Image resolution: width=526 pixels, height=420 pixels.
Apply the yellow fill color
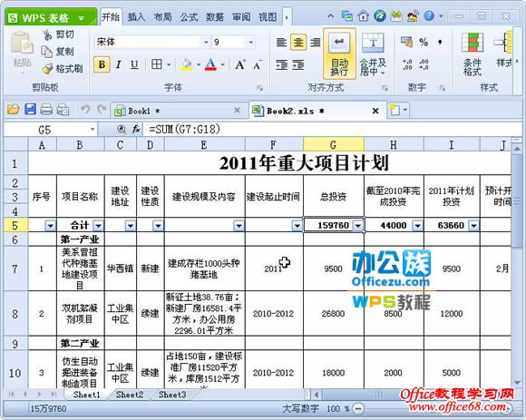coord(187,64)
